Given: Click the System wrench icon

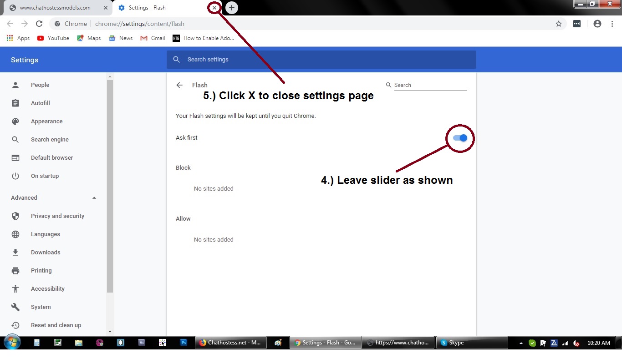Looking at the screenshot, I should point(15,307).
